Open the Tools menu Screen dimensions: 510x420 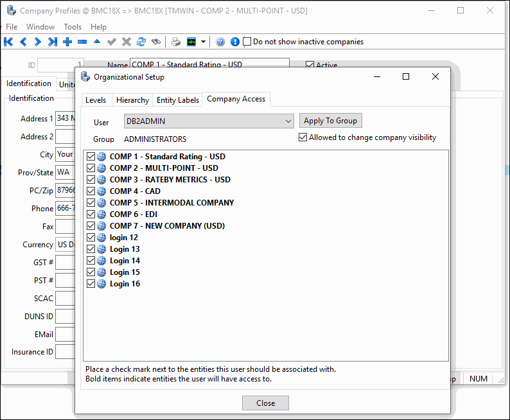click(73, 27)
